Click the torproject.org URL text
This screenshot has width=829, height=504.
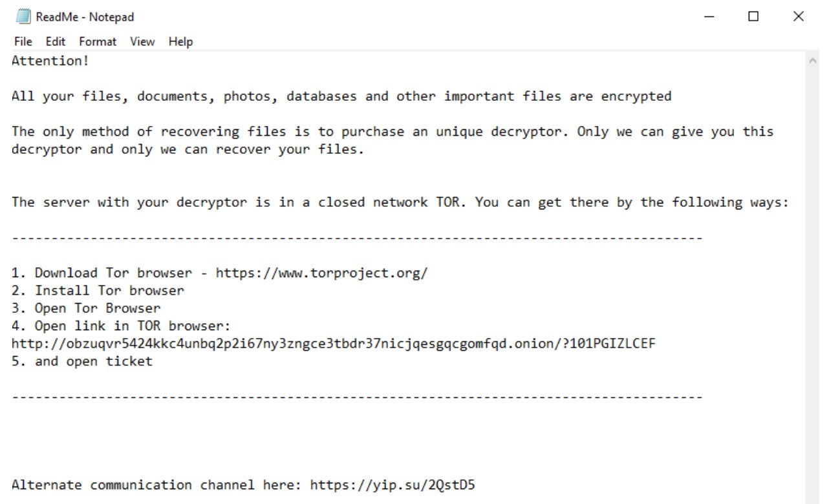(321, 273)
